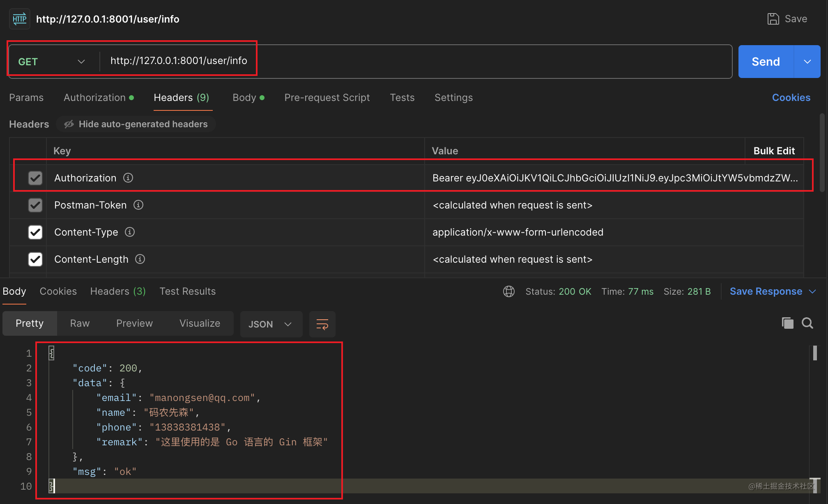
Task: Switch to the Tests tab
Action: pos(402,98)
